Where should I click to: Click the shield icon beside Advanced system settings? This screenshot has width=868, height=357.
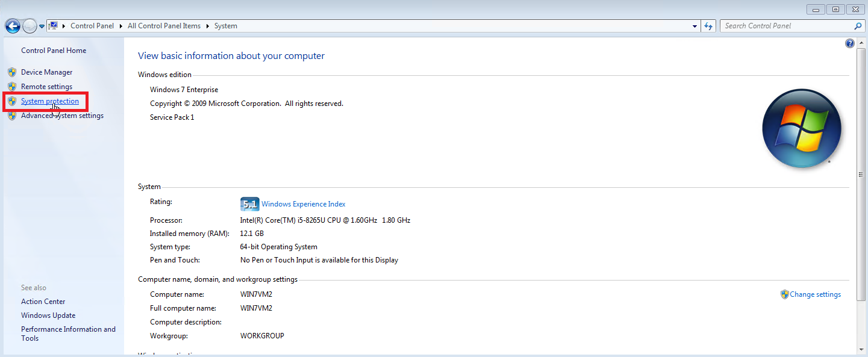coord(12,116)
